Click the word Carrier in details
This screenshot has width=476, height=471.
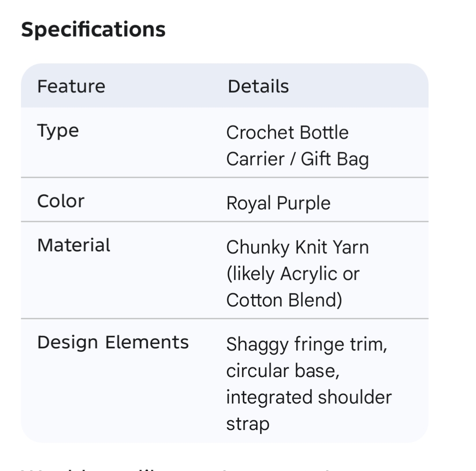(255, 159)
